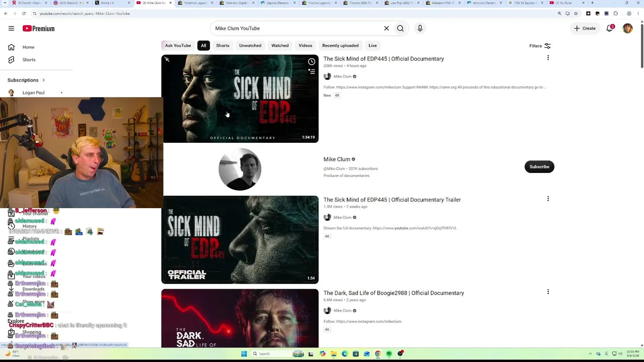This screenshot has width=644, height=362.
Task: Open Mike Clum avatar beside the Trailer result
Action: coord(327,217)
